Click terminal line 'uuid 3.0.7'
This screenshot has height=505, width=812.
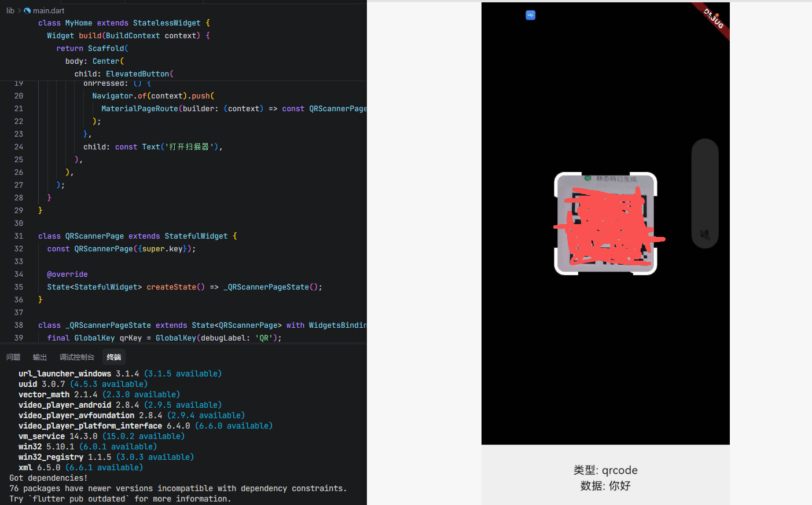pos(83,385)
